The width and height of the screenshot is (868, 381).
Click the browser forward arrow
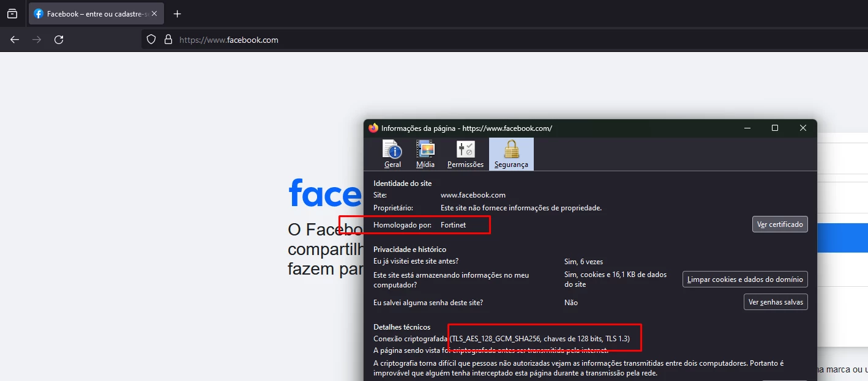tap(37, 40)
